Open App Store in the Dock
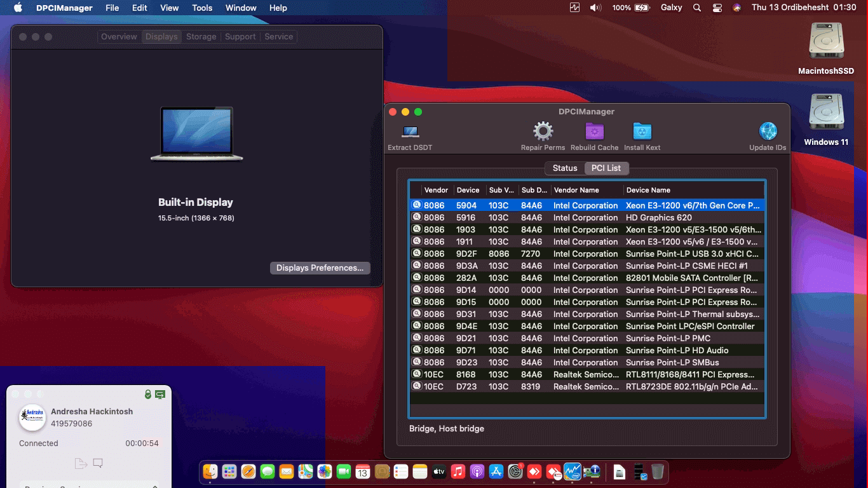 pos(496,471)
